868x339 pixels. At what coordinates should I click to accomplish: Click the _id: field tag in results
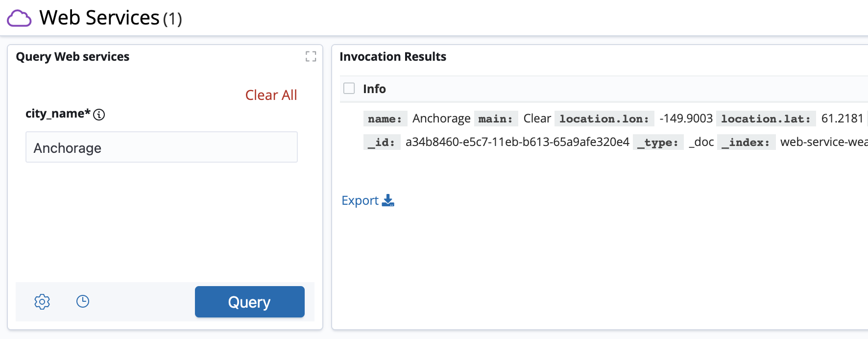click(x=382, y=143)
